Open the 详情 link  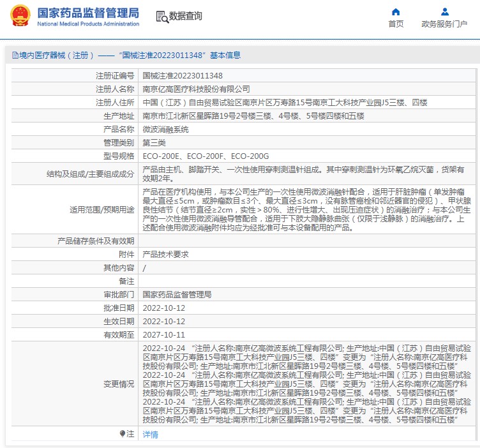tap(150, 434)
